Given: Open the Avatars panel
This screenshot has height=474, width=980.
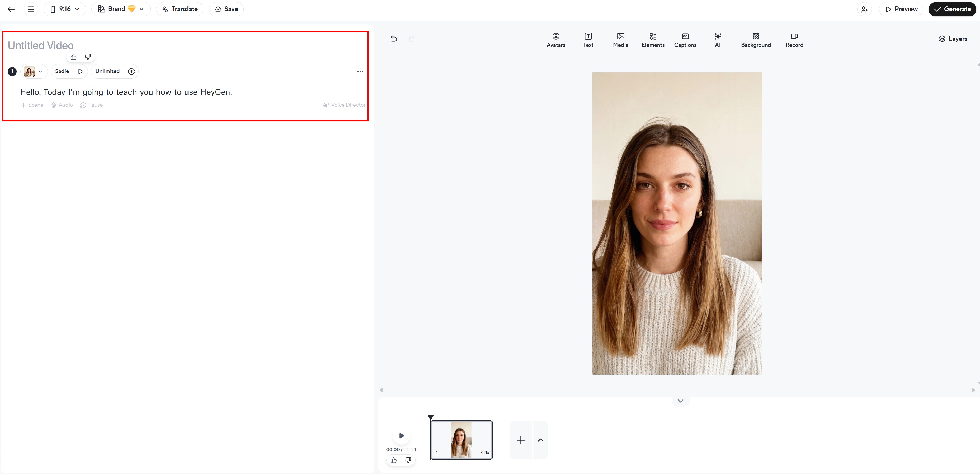Looking at the screenshot, I should (555, 40).
